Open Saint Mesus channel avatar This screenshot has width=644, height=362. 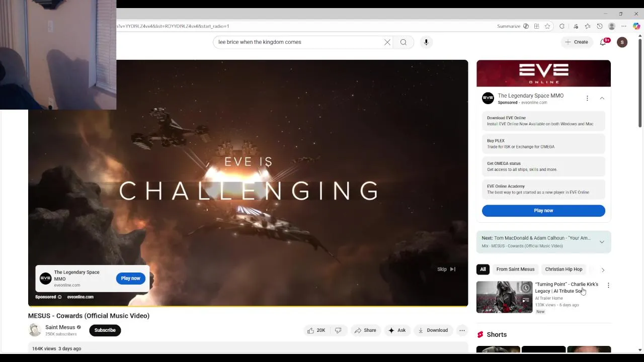point(35,330)
